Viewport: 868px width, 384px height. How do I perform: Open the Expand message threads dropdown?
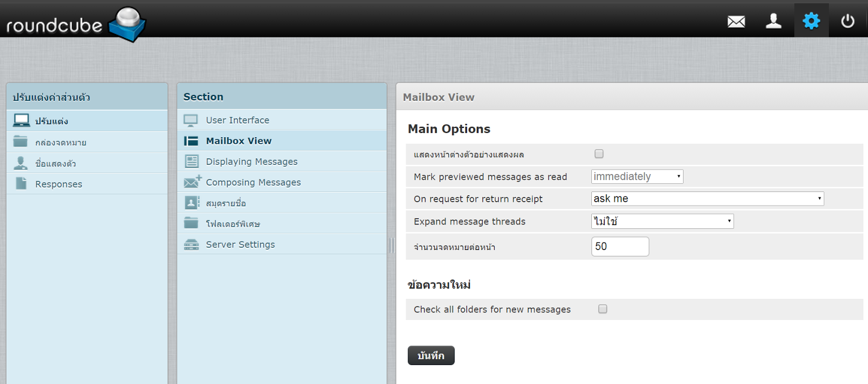(662, 221)
